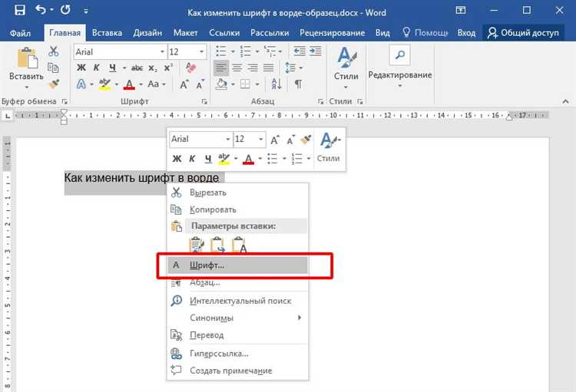Click the Общий доступ button
Screen dimensions: 576x392
coord(523,33)
